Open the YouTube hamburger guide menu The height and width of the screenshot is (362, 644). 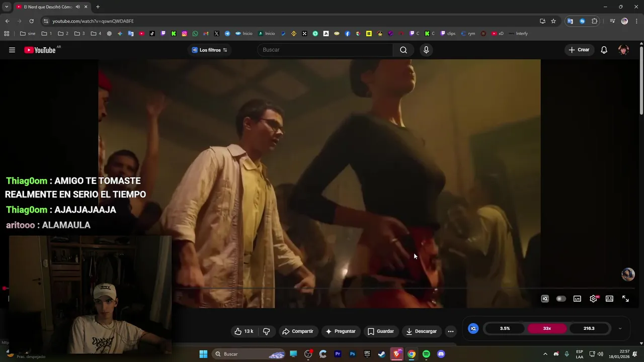[12, 50]
